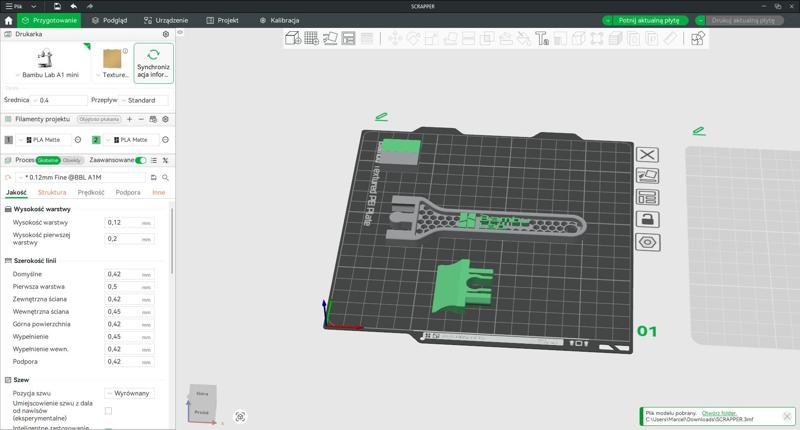The height and width of the screenshot is (430, 800).
Task: Select the Text shape tool
Action: tap(542, 38)
